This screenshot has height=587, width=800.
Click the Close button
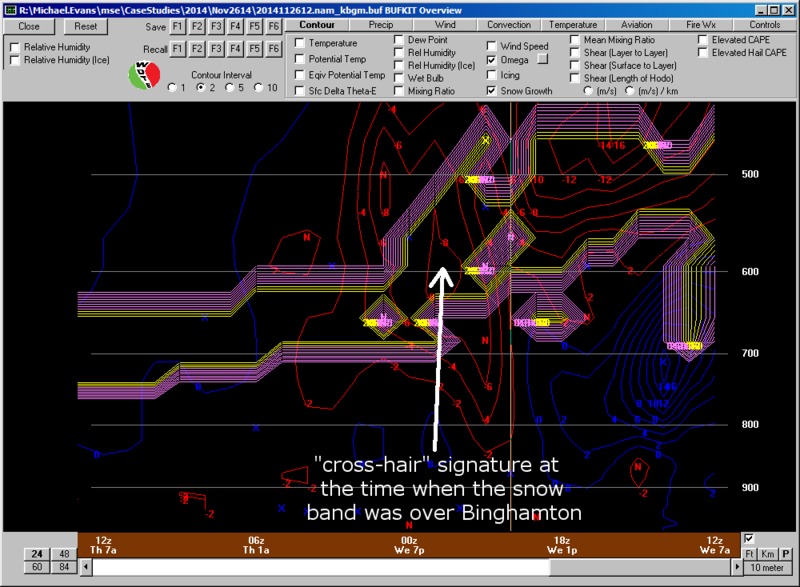[x=29, y=27]
